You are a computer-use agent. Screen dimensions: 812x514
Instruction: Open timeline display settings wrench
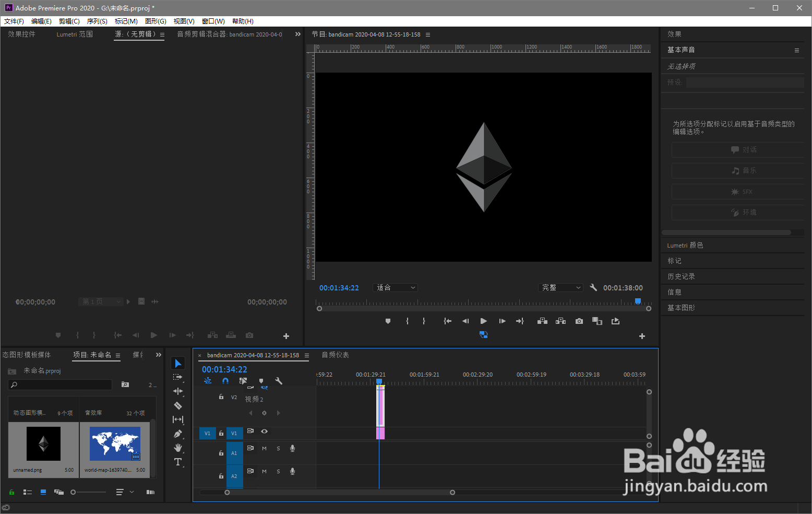[x=279, y=381]
